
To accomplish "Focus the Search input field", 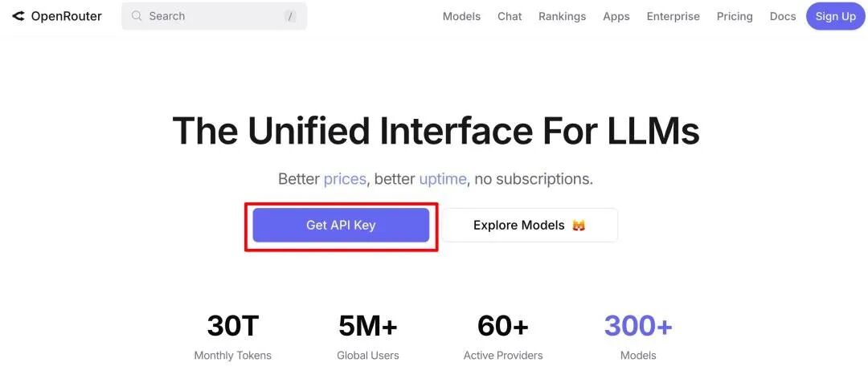I will 215,16.
